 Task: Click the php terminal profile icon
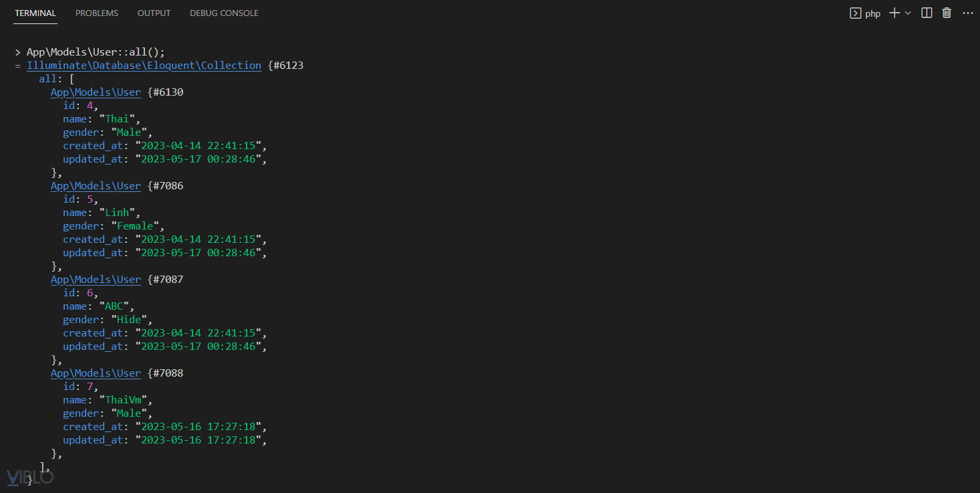855,13
